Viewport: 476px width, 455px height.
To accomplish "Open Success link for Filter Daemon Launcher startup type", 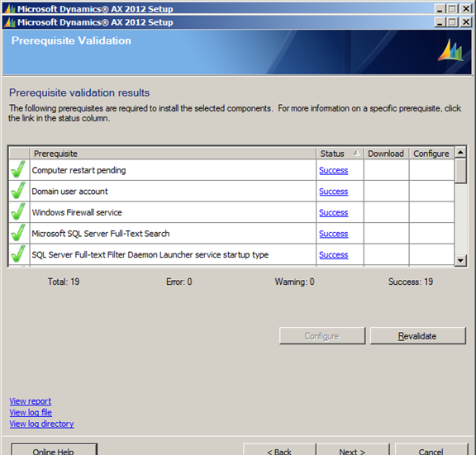I will pos(333,255).
